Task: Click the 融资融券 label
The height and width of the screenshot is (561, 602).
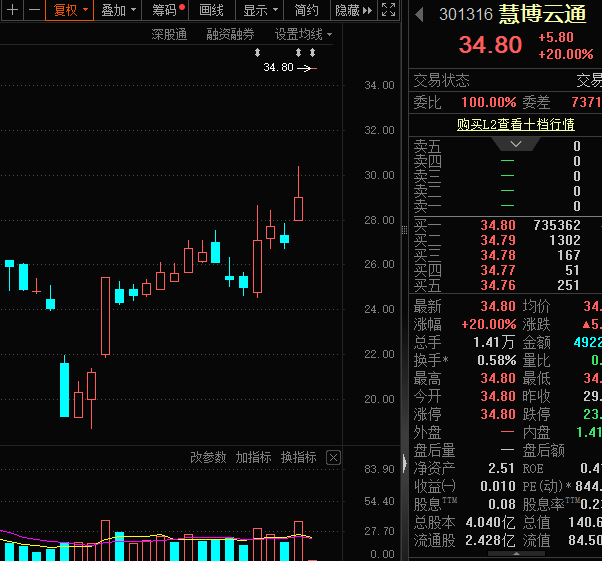Action: [230, 35]
